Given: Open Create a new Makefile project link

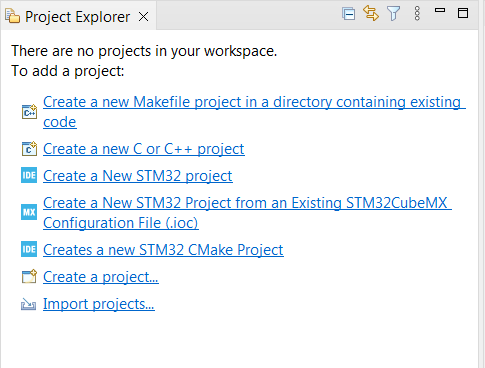Looking at the screenshot, I should (x=254, y=112).
